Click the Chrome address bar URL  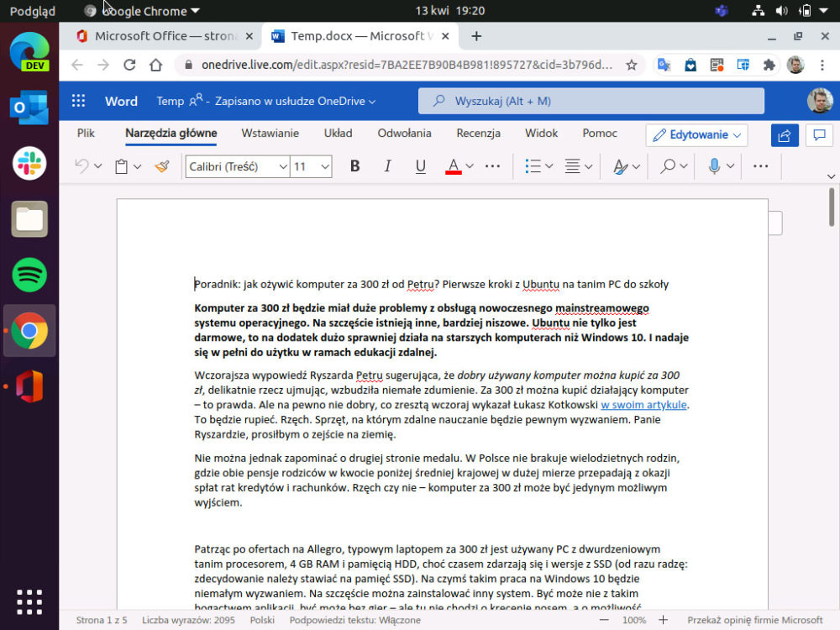pos(407,66)
